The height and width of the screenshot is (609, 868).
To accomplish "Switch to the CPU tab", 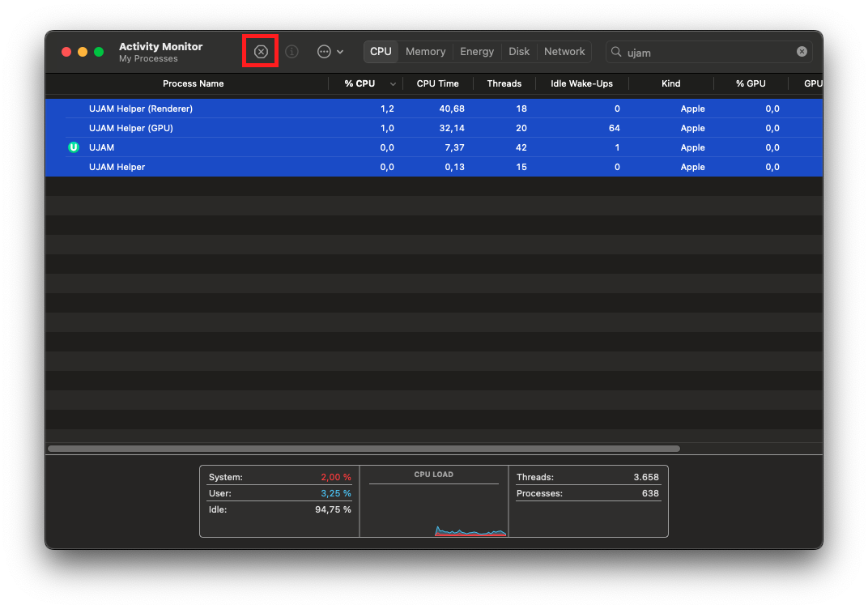I will [381, 52].
